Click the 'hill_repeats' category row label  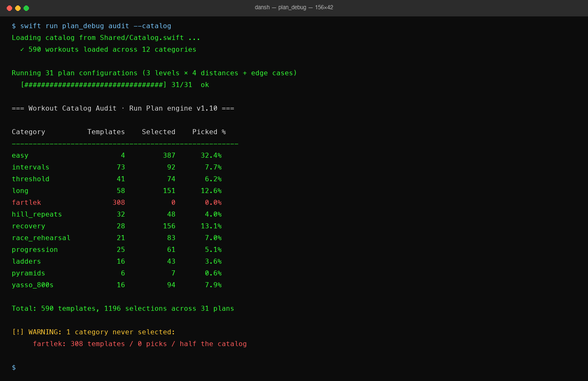pyautogui.click(x=37, y=214)
